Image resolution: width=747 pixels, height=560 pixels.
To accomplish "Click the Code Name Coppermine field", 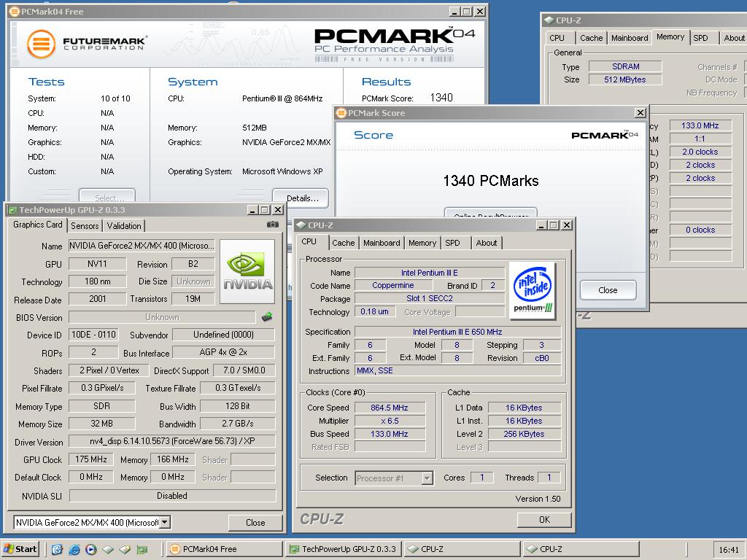I will [393, 285].
